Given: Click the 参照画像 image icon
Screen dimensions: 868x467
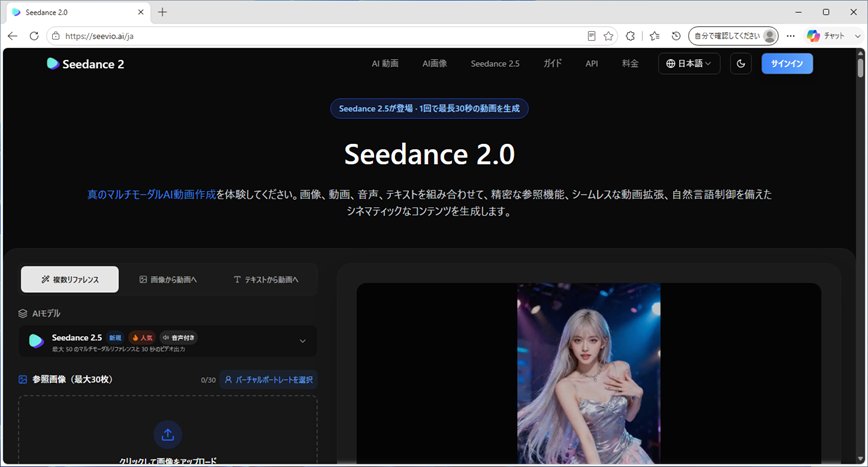Looking at the screenshot, I should pos(23,380).
